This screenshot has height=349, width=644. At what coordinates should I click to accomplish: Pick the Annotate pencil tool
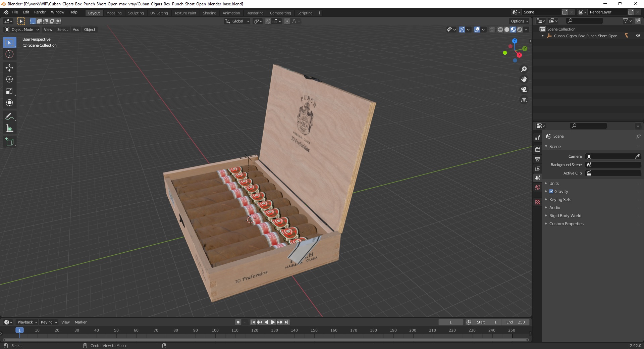point(9,117)
